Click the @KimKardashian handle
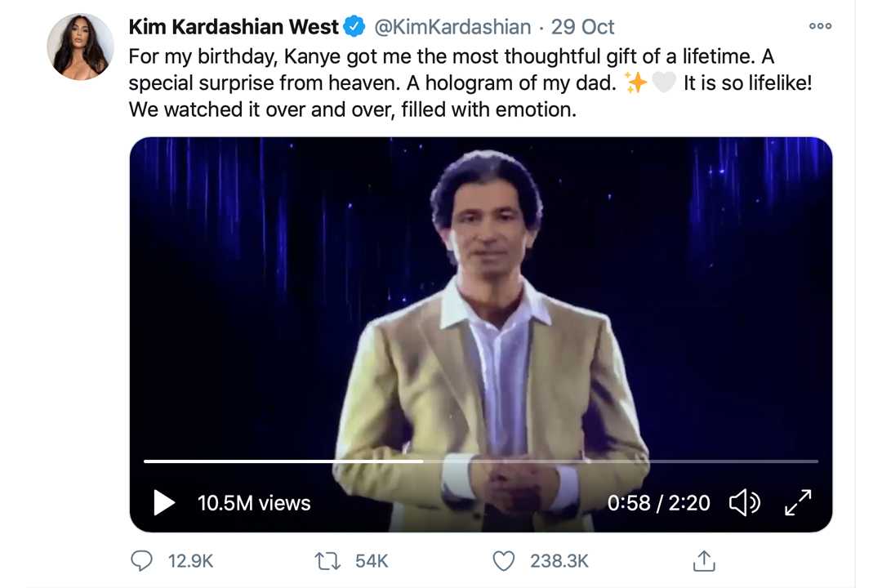Image resolution: width=882 pixels, height=588 pixels. click(x=452, y=27)
